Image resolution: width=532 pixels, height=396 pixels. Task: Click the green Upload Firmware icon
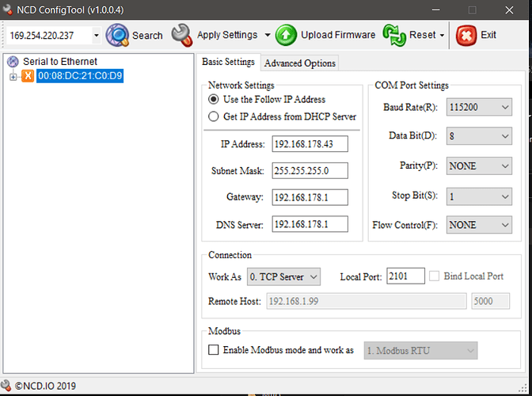(286, 35)
